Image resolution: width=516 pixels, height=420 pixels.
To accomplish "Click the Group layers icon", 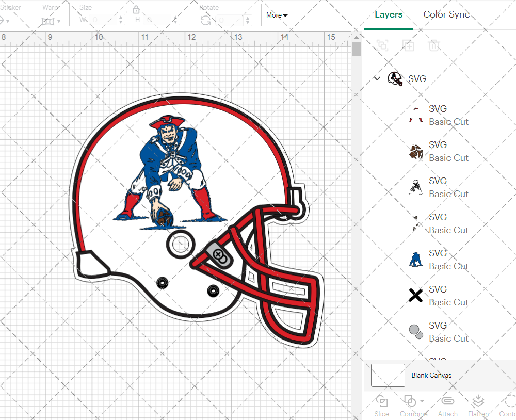I will [x=382, y=45].
